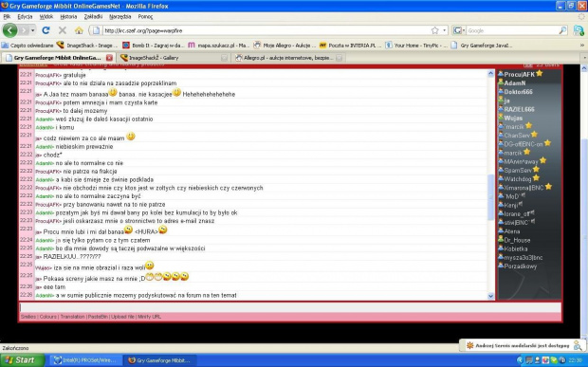
Task: Open the history dropdown beside forward arrow
Action: tap(32, 30)
